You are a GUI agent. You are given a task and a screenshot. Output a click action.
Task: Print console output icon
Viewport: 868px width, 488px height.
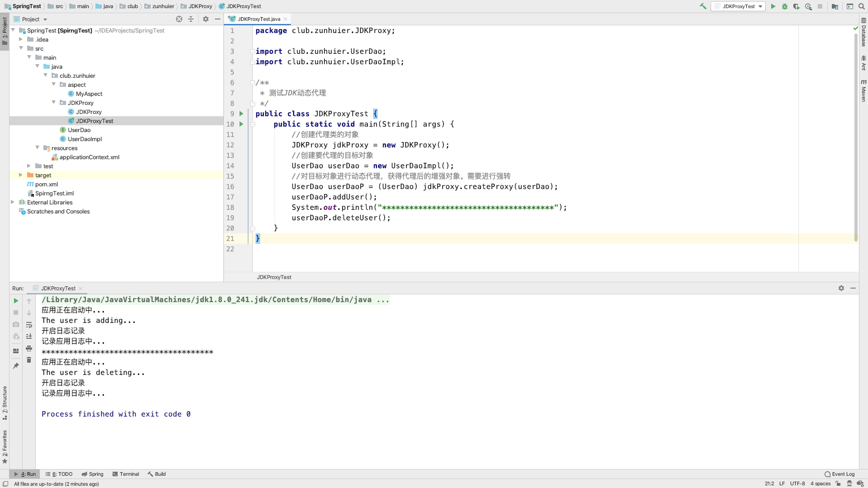pyautogui.click(x=29, y=348)
